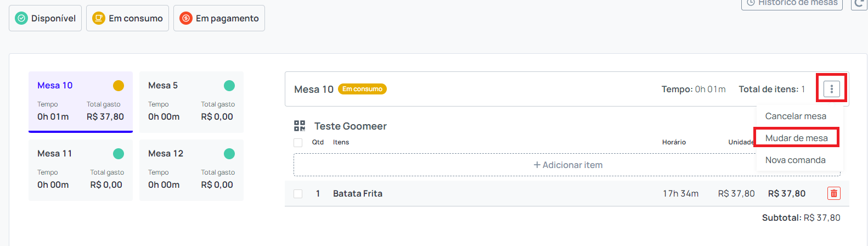Open Histórico de mesas

(x=792, y=3)
